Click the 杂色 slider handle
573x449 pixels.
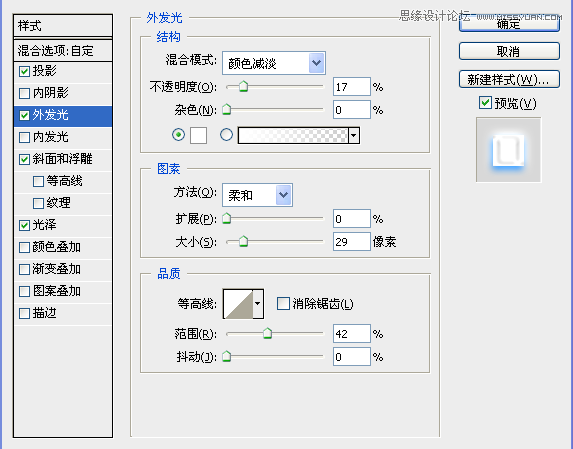[227, 109]
